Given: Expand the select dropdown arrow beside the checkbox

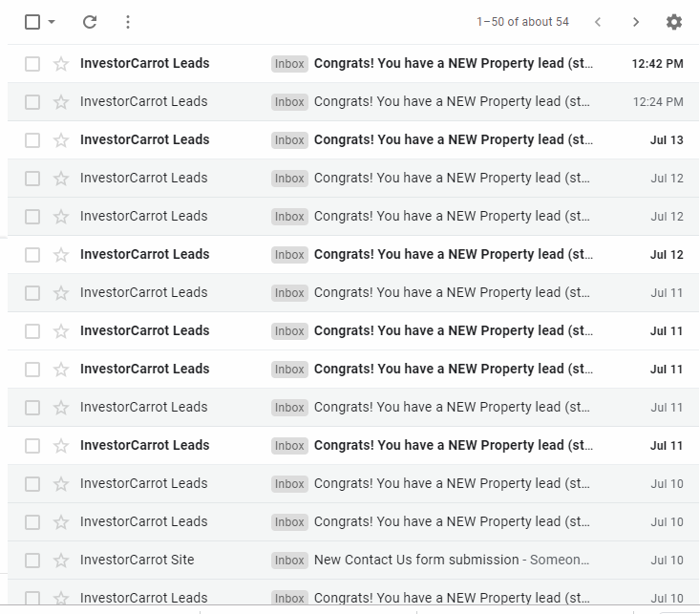Looking at the screenshot, I should [52, 22].
